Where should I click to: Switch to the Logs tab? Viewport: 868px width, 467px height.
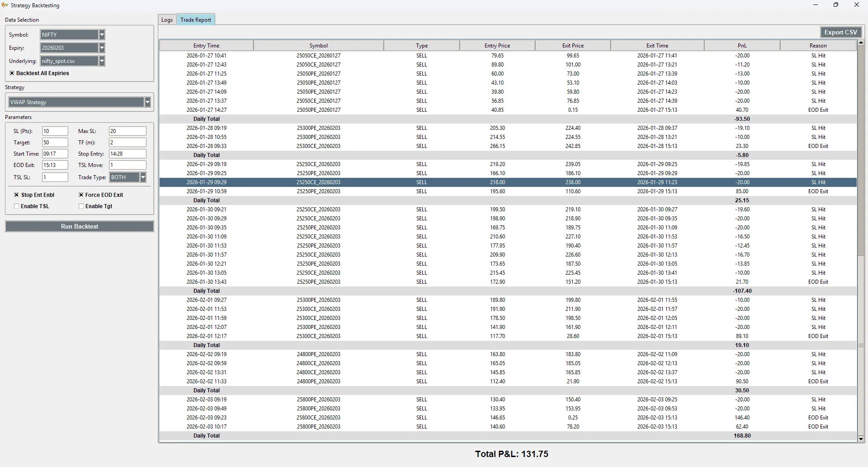click(167, 19)
